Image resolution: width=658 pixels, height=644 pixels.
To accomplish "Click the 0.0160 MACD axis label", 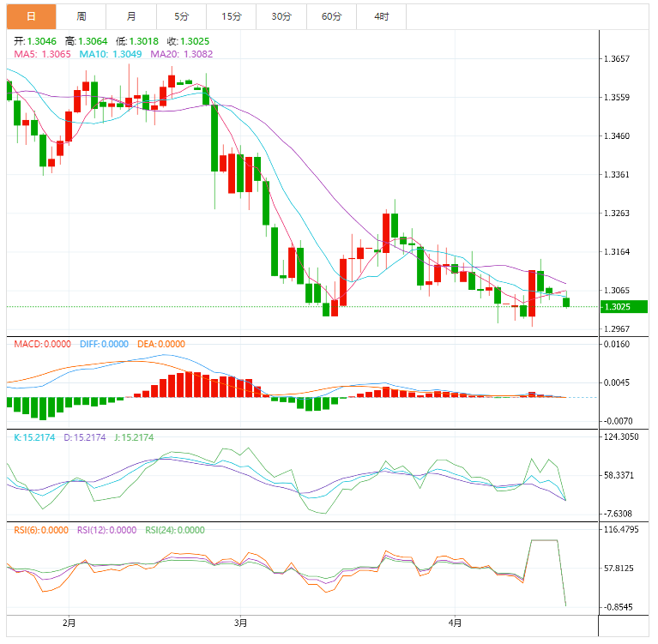I will tap(617, 344).
